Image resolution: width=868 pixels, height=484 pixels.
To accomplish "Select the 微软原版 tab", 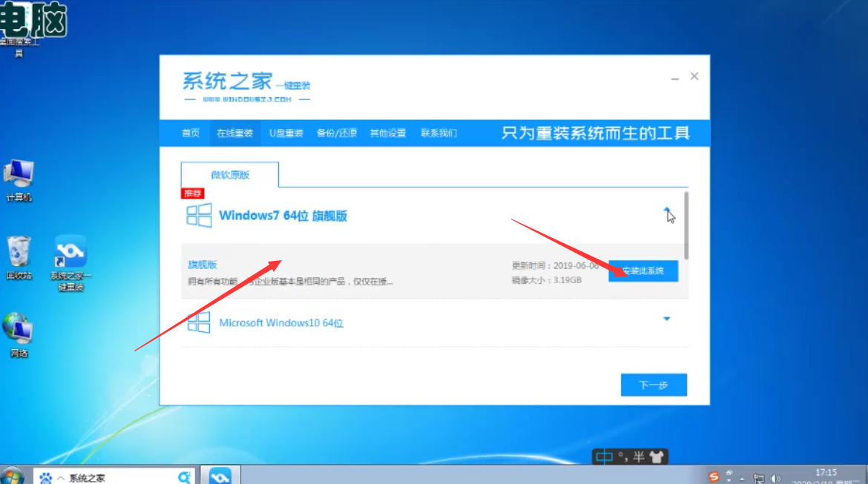I will point(230,175).
